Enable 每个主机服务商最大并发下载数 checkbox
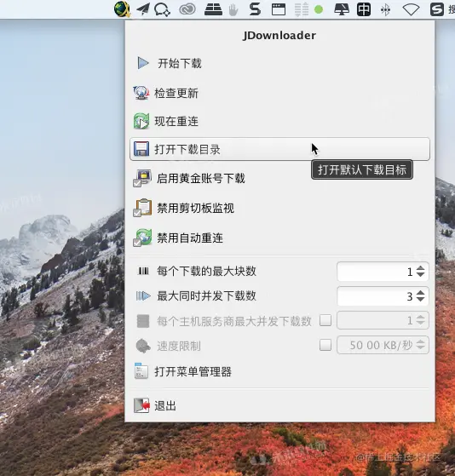455x476 pixels. point(325,320)
